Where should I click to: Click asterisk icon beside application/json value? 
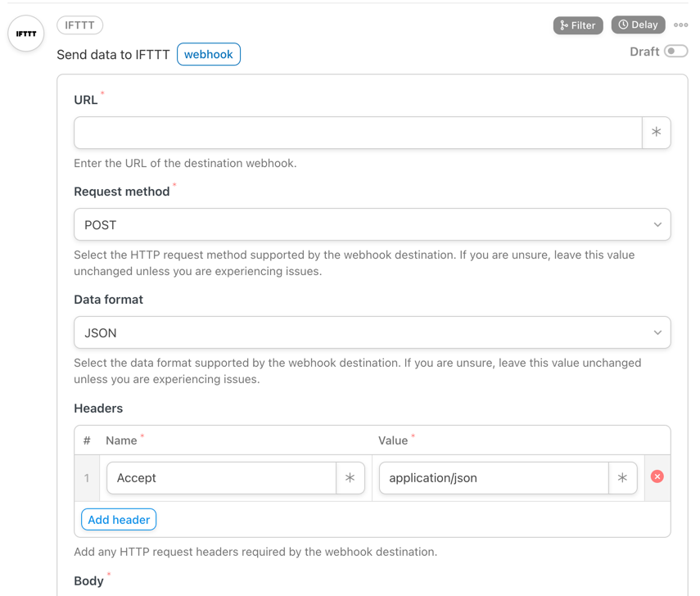(x=622, y=478)
